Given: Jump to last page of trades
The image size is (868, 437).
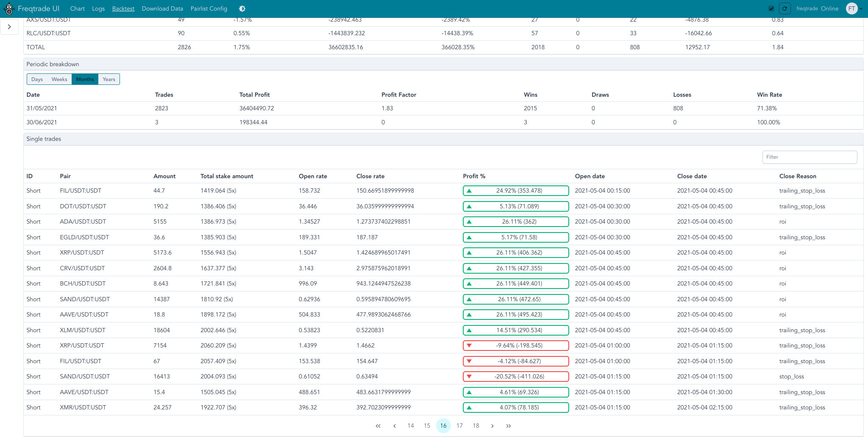Looking at the screenshot, I should tap(509, 426).
